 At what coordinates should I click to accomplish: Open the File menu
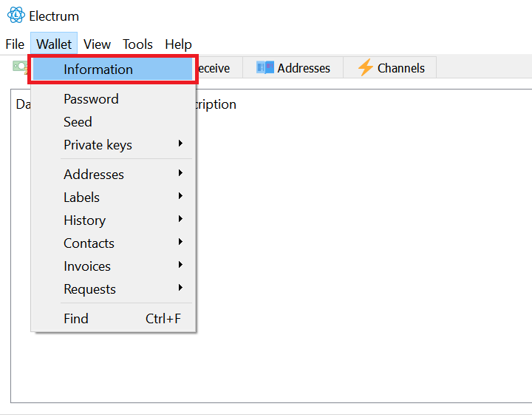(15, 44)
